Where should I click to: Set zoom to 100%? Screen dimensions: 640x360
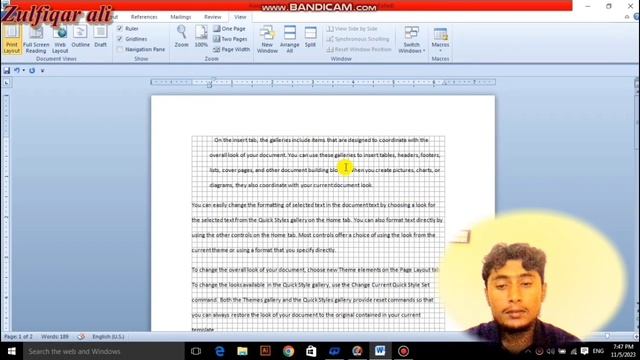(x=201, y=37)
